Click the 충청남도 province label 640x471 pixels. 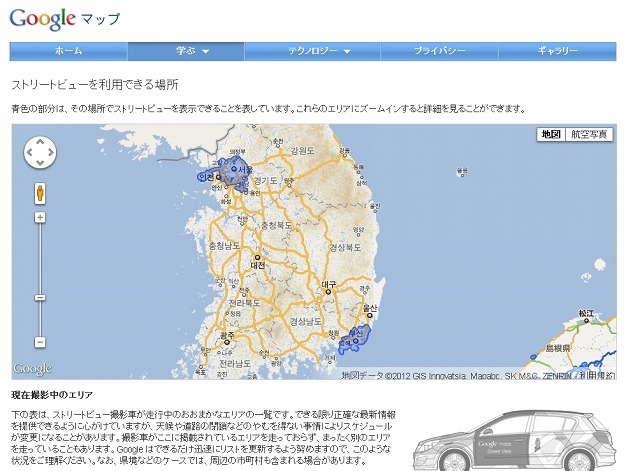(x=224, y=245)
